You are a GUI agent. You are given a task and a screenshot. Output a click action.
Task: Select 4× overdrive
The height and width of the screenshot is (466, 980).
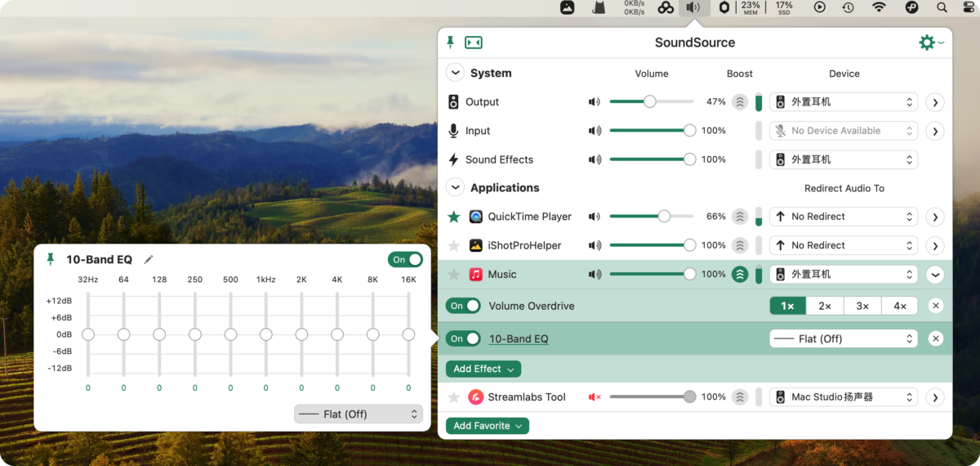click(x=899, y=306)
